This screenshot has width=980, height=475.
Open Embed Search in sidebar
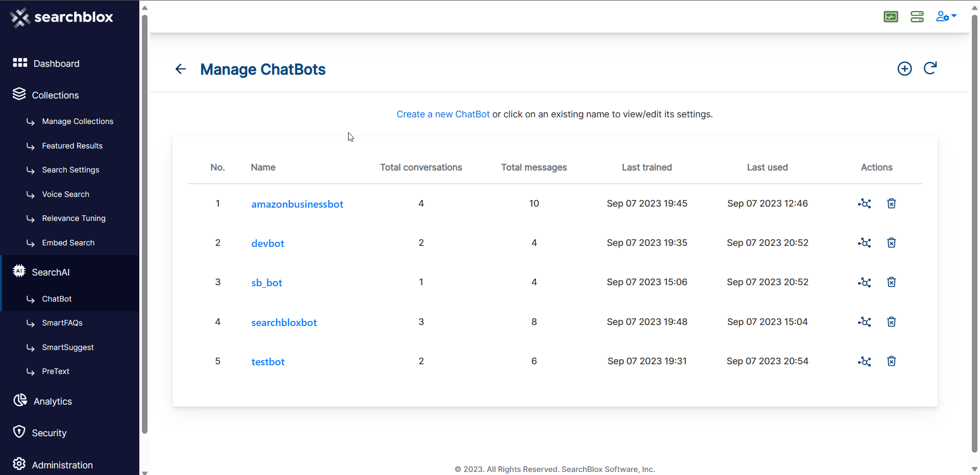tap(68, 243)
